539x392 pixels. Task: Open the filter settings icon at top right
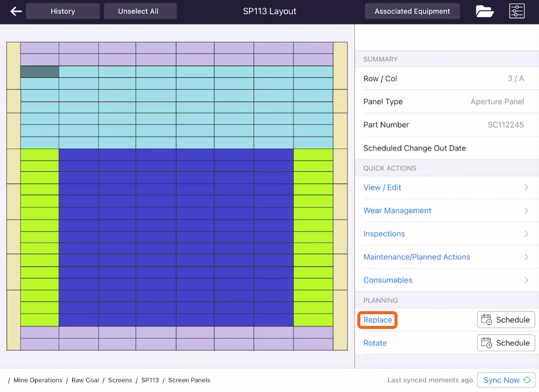pyautogui.click(x=517, y=11)
